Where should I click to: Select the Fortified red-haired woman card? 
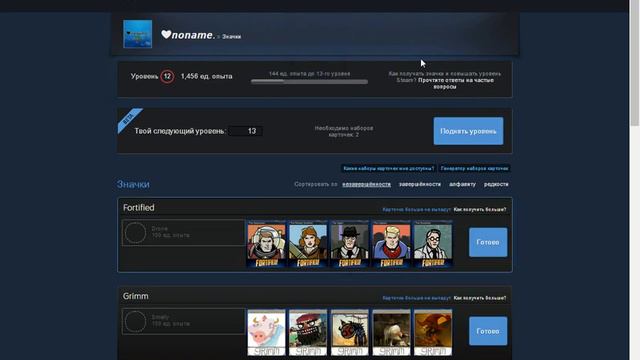[x=308, y=244]
